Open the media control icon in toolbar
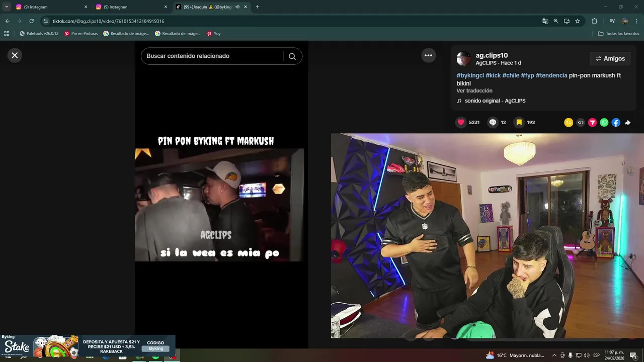The image size is (644, 362). (x=612, y=21)
